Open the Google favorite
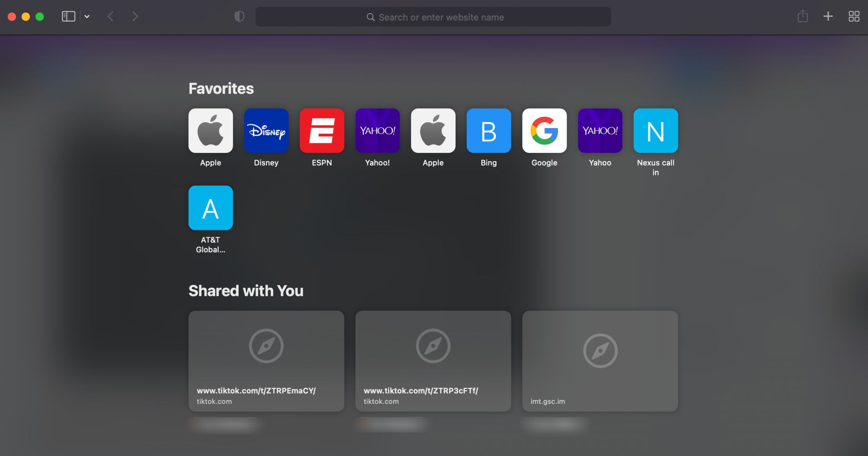868x456 pixels. point(544,130)
